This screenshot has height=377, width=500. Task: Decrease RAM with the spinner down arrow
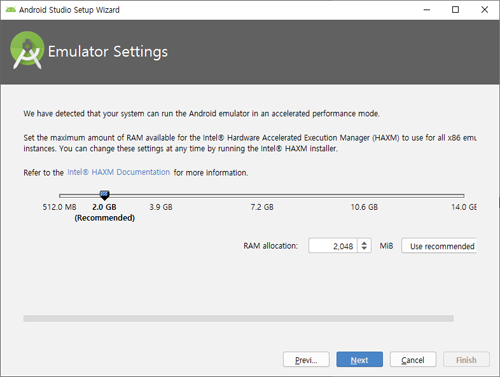[x=364, y=249]
